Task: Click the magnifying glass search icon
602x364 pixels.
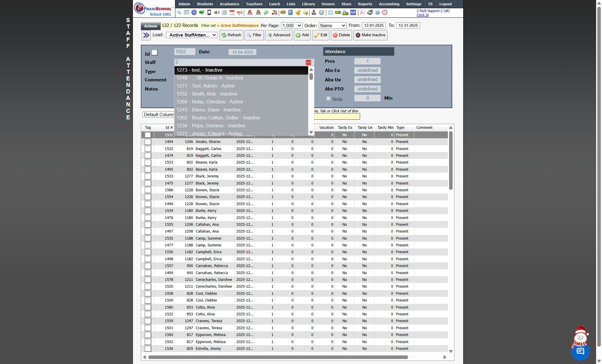Action: [x=179, y=12]
